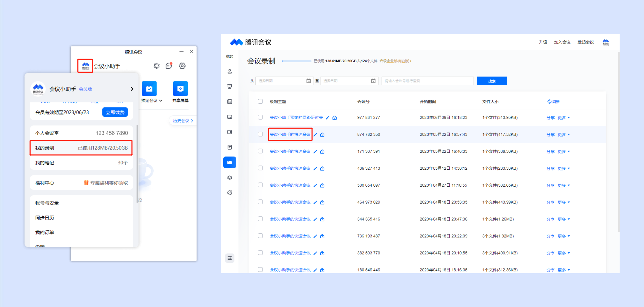The image size is (644, 307).
Task: Open 我的录制 menu entry
Action: click(81, 148)
